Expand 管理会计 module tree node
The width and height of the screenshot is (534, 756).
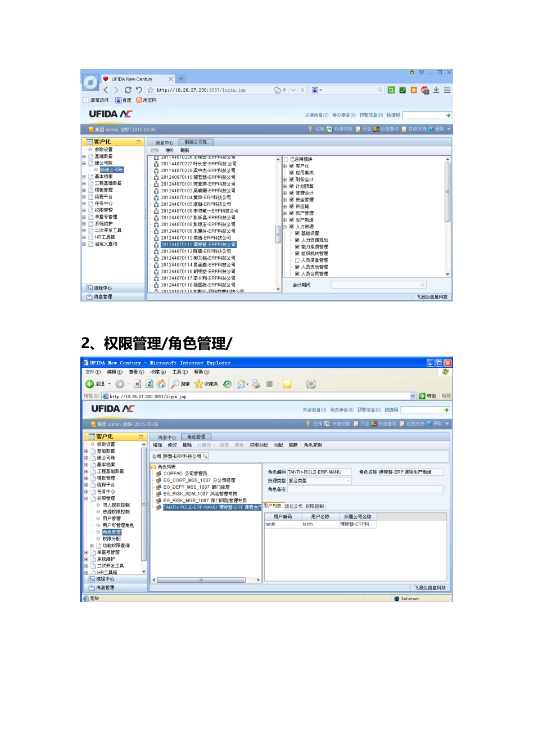285,193
